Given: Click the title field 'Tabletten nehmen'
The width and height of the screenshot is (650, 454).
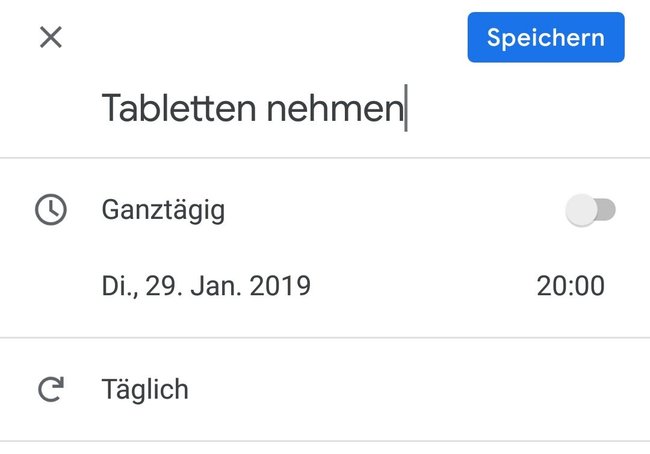Looking at the screenshot, I should point(325,109).
